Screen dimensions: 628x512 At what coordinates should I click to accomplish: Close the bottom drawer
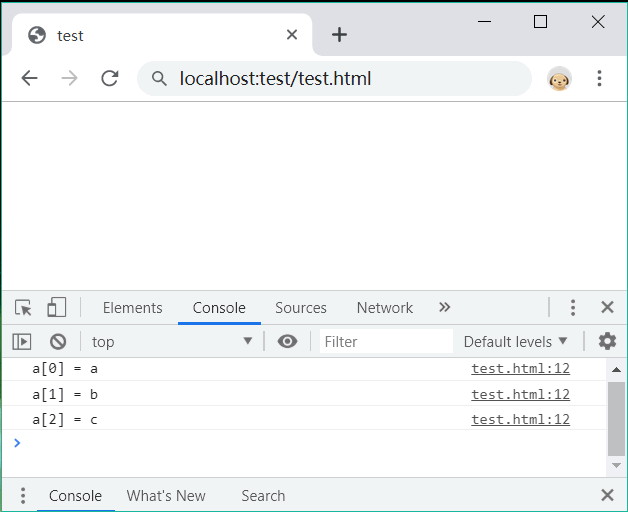[x=607, y=495]
